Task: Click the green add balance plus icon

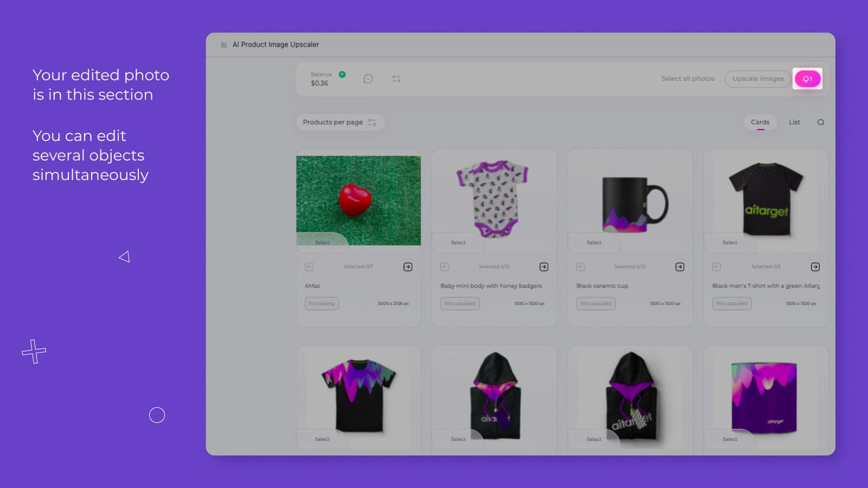Action: pos(342,75)
